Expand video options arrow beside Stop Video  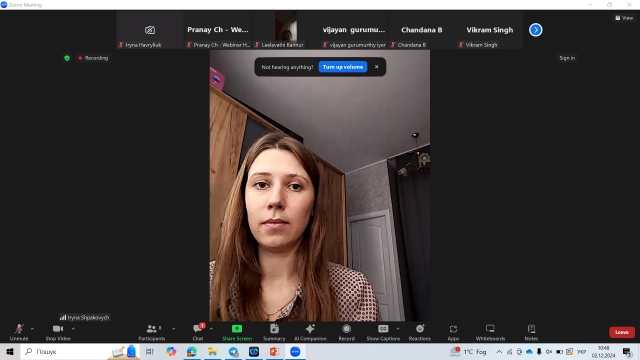[x=73, y=329]
